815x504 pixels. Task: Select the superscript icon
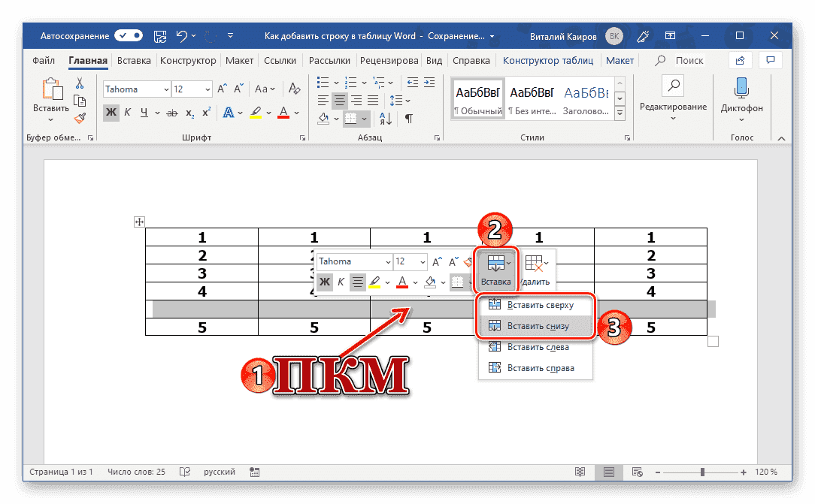(206, 112)
